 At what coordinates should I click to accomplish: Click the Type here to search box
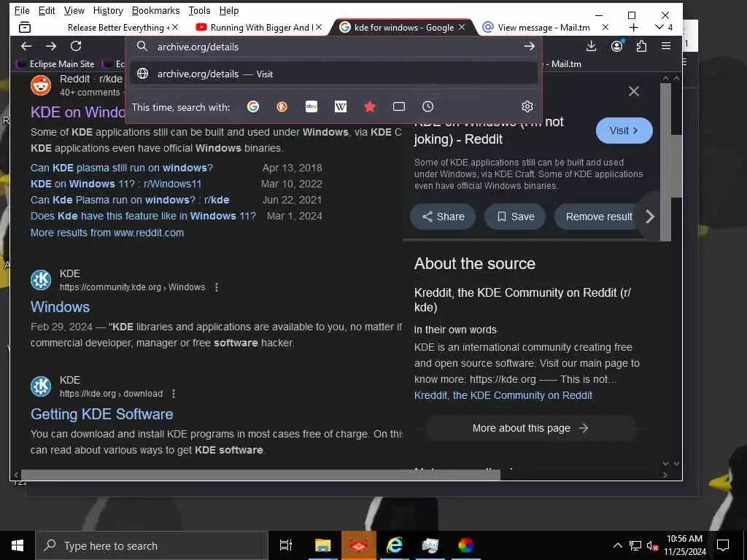150,545
